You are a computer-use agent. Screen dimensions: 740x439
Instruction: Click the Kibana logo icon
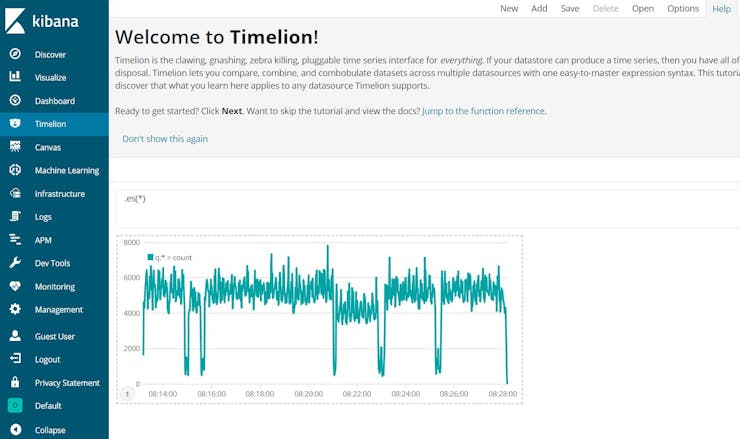[15, 21]
